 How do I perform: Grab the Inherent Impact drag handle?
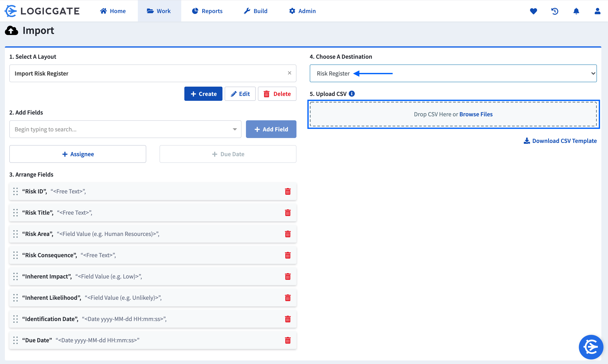pos(16,277)
